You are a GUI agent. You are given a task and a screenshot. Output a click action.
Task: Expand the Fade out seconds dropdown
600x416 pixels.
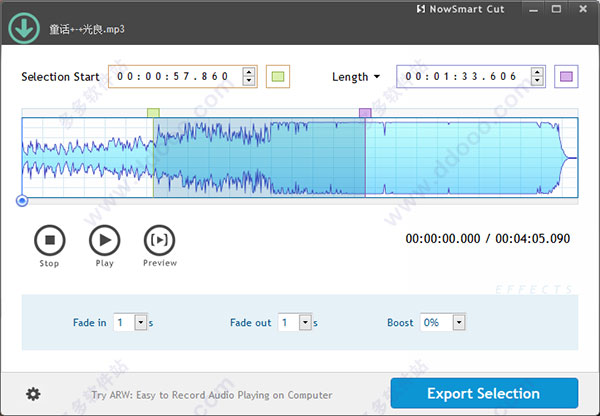point(305,323)
